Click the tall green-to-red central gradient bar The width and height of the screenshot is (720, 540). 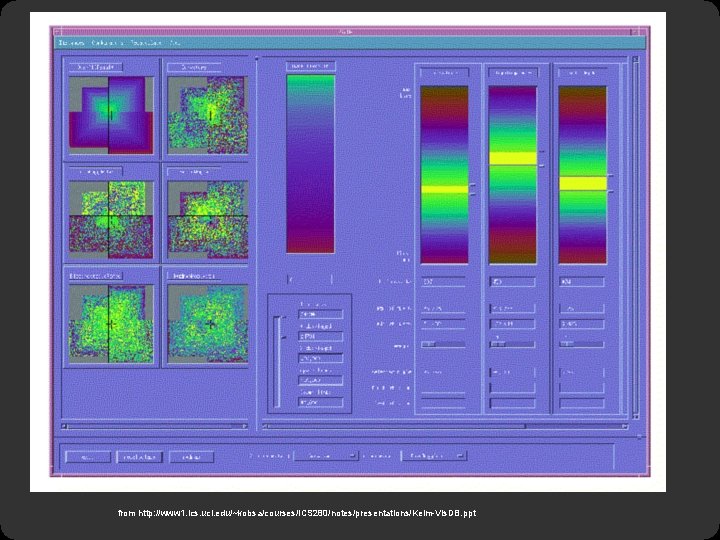tap(310, 164)
